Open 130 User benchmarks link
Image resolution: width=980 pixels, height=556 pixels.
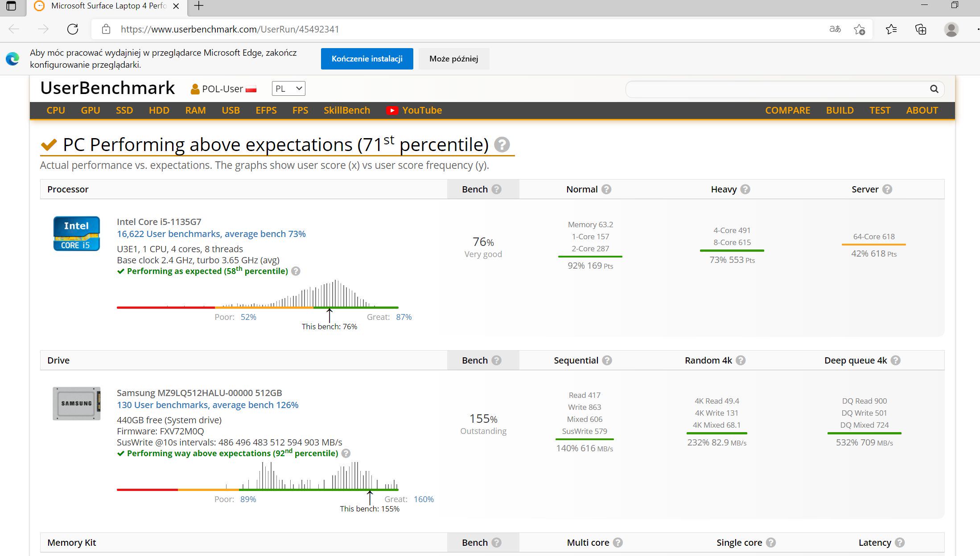pos(207,405)
